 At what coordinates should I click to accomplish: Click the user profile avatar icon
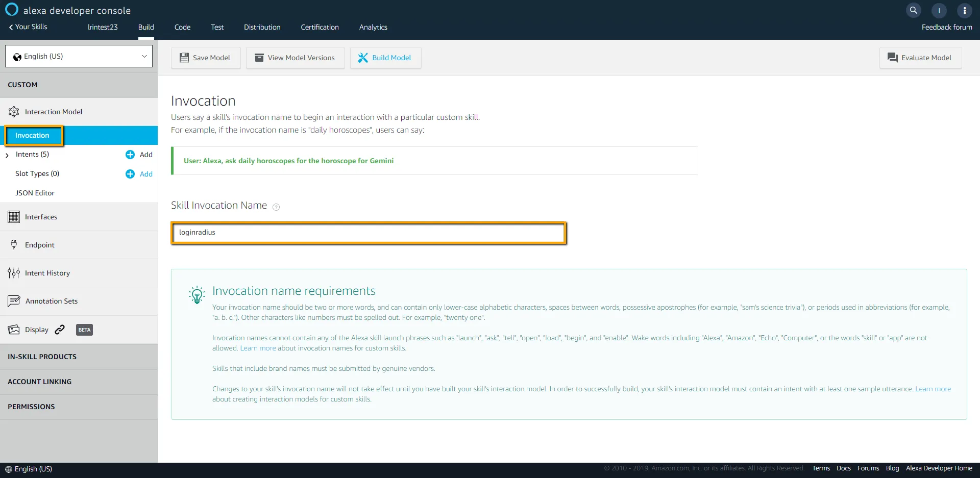(939, 10)
